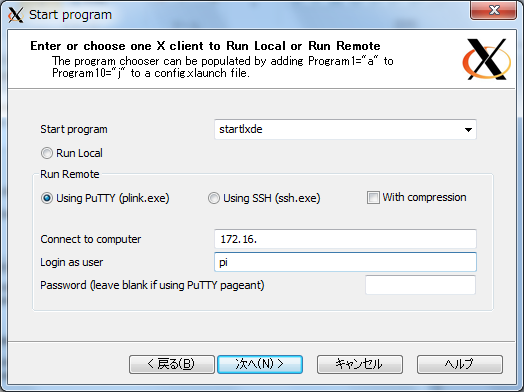Expand the Start program dropdown arrow
The image size is (524, 392).
(x=468, y=129)
